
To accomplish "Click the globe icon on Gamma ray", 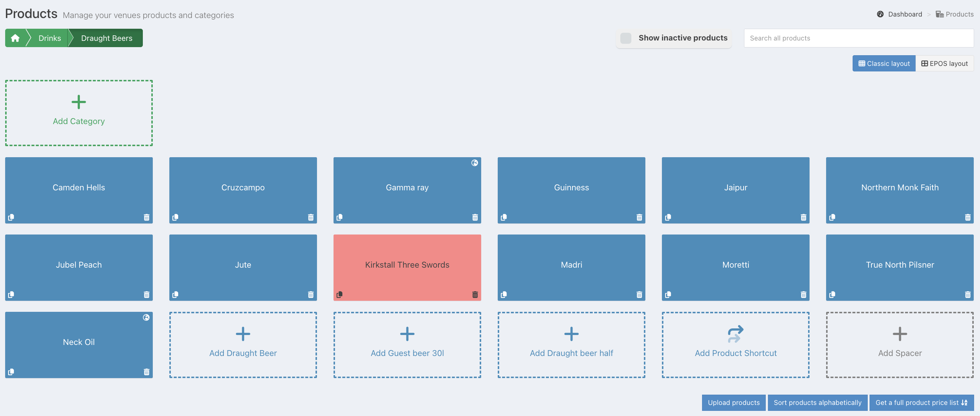I will [x=475, y=163].
